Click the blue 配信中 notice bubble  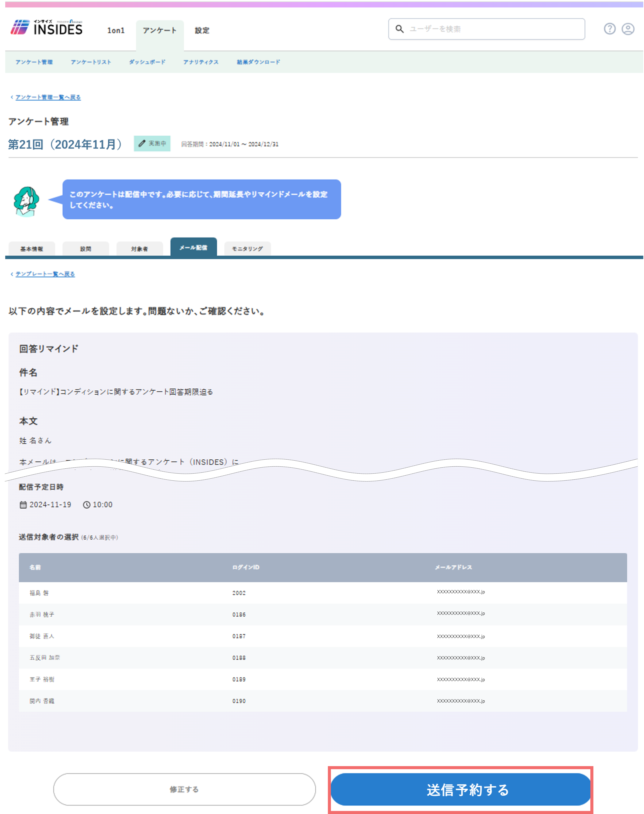pos(202,199)
